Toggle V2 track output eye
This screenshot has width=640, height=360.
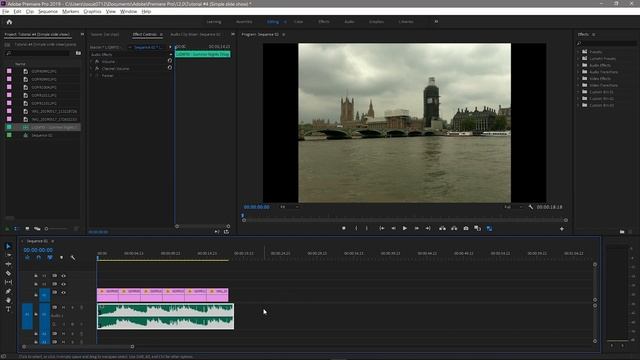(x=64, y=284)
